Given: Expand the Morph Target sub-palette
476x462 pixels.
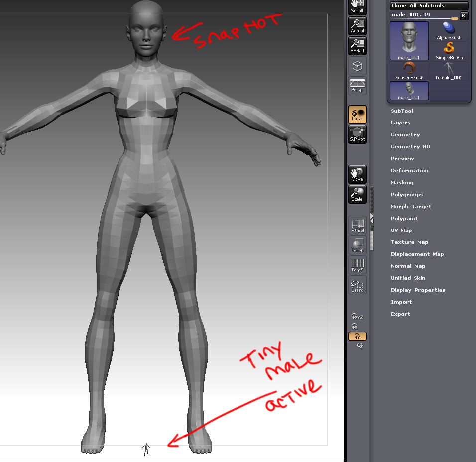Looking at the screenshot, I should 411,207.
